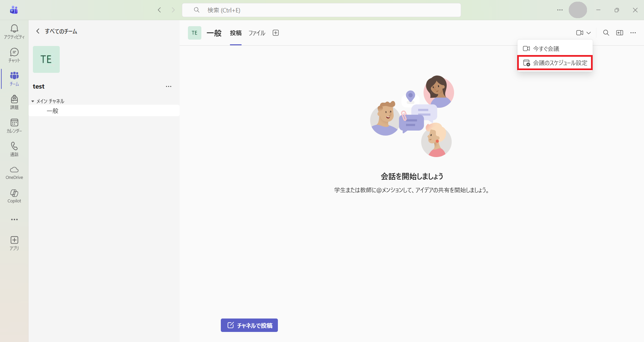The height and width of the screenshot is (342, 644).
Task: Add a tab with the plus icon
Action: [276, 33]
